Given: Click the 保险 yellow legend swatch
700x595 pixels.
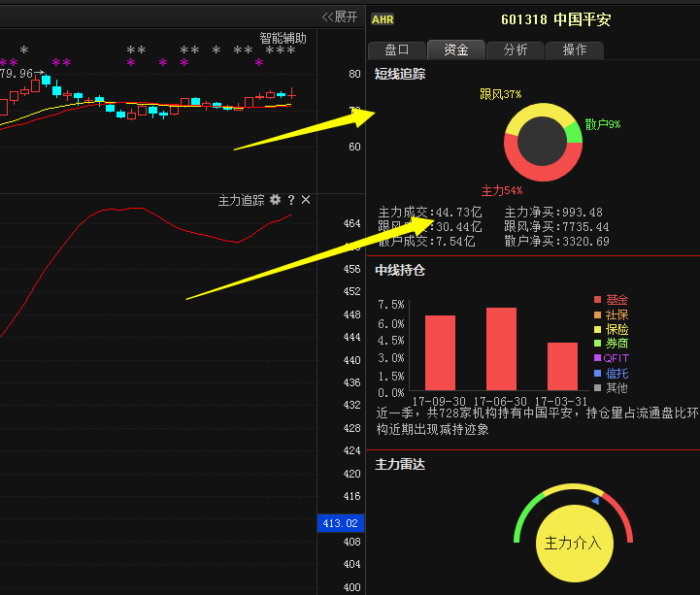Looking at the screenshot, I should click(x=598, y=329).
